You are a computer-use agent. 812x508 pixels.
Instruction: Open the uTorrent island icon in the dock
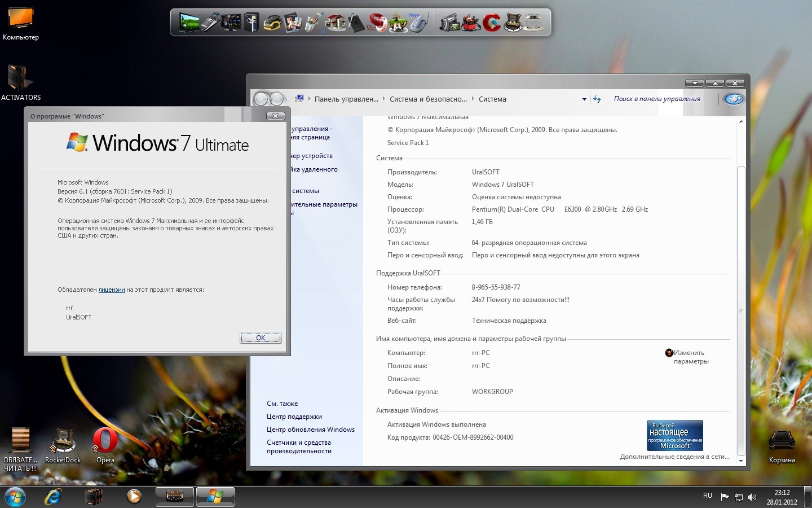coord(399,23)
